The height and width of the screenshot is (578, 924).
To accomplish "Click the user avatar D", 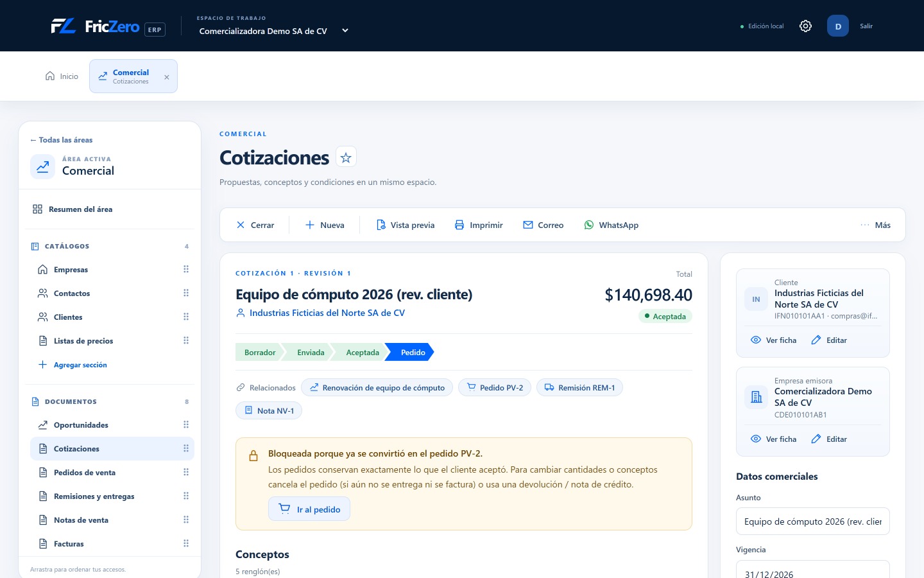I will pos(838,26).
